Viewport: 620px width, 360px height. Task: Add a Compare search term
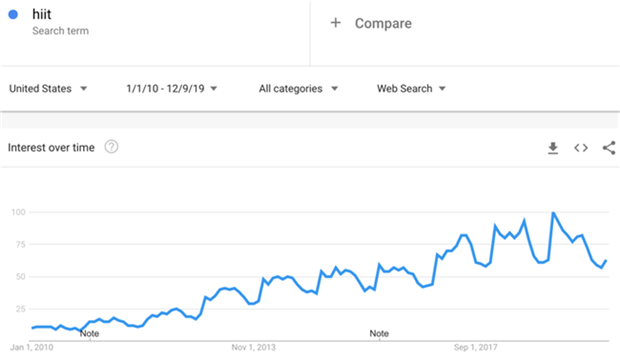coord(383,23)
